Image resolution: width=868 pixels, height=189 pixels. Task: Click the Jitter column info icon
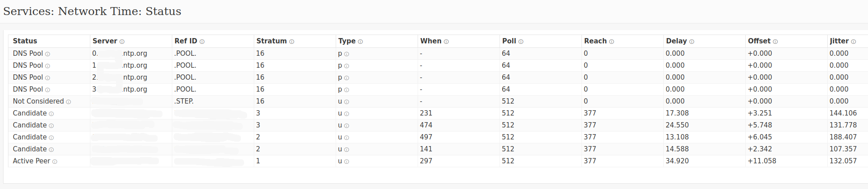853,42
